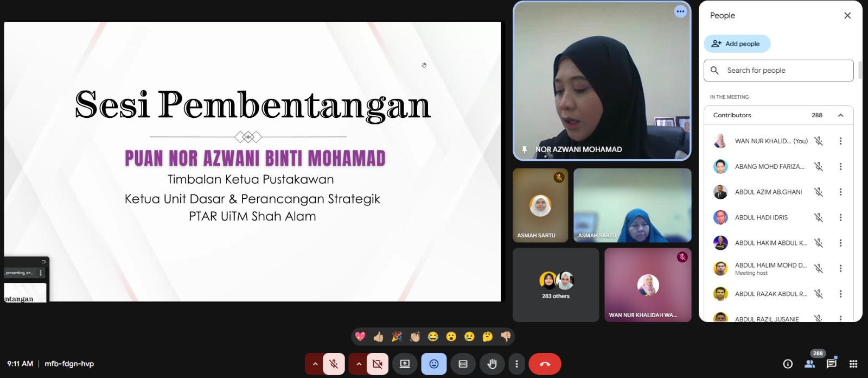Open the emoji reactions button
Image resolution: width=868 pixels, height=378 pixels.
click(434, 364)
